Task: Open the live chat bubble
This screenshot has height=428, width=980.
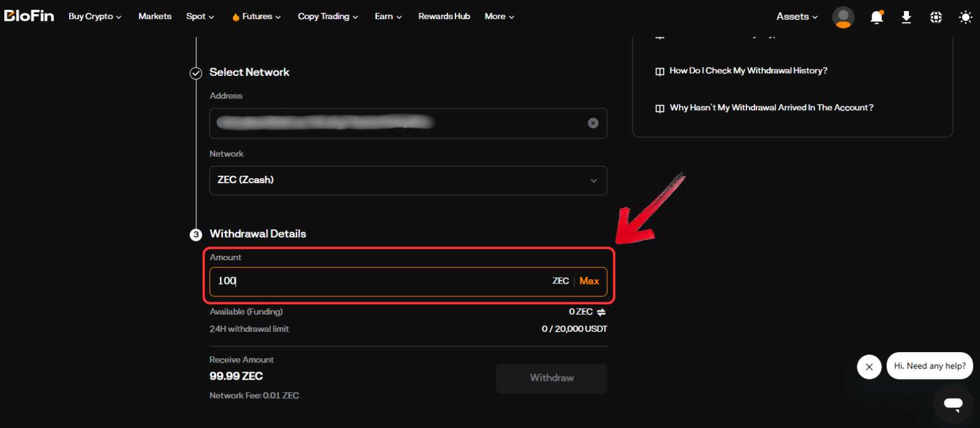Action: (x=952, y=404)
